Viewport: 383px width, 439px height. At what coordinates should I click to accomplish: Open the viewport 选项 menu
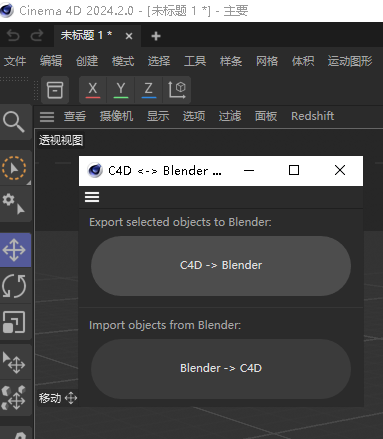[x=194, y=116]
